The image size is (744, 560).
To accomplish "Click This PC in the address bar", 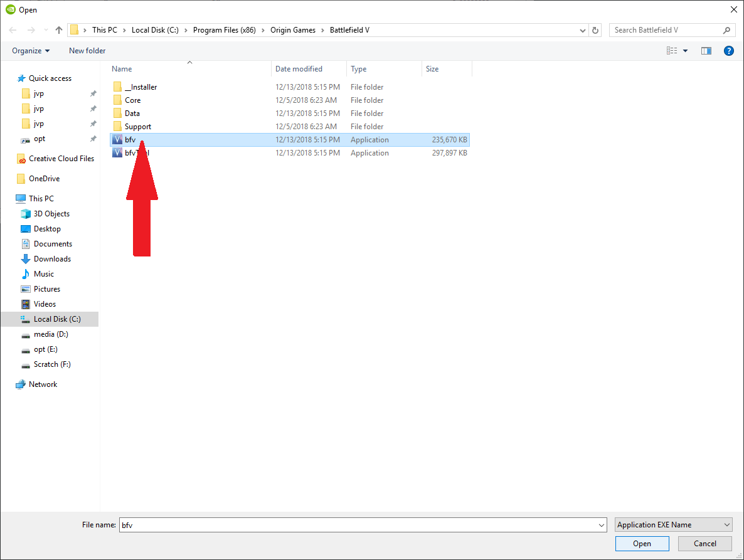I will (104, 30).
